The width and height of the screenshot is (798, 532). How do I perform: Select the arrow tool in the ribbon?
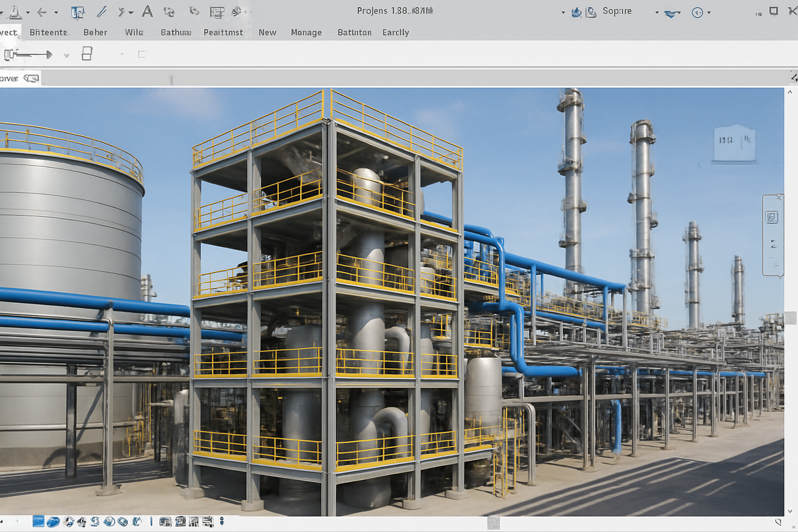pyautogui.click(x=29, y=54)
